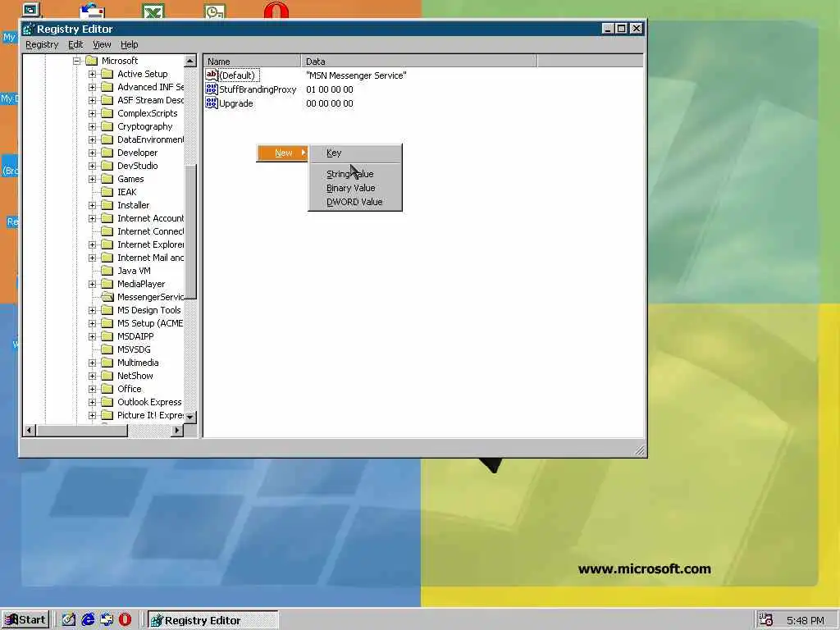Expand the Active Setup key

[x=92, y=74]
